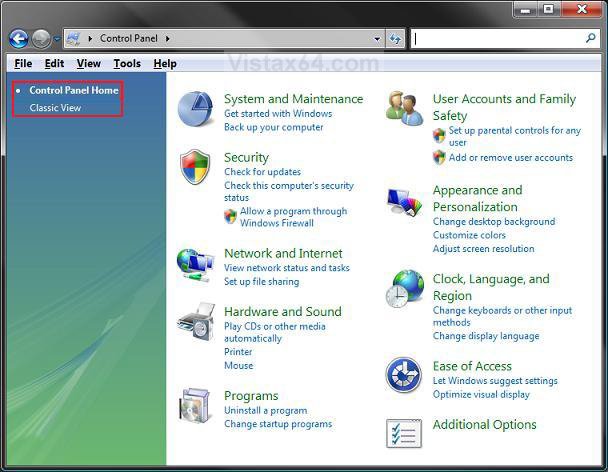608x472 pixels.
Task: Open Hardware and Sound heading
Action: tap(283, 311)
